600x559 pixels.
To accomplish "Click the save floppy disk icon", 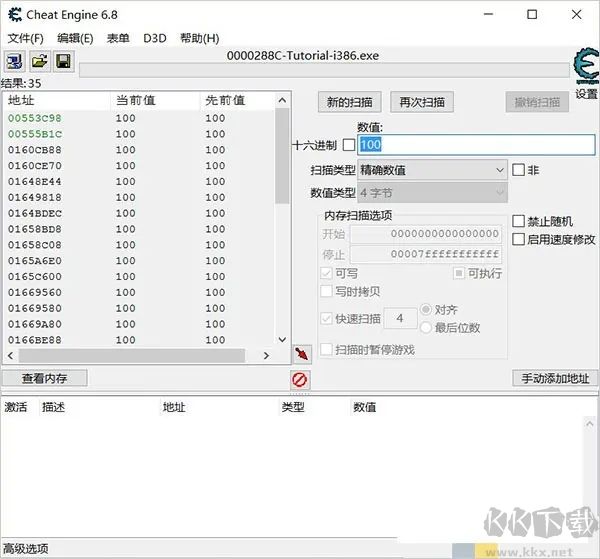I will pyautogui.click(x=62, y=62).
